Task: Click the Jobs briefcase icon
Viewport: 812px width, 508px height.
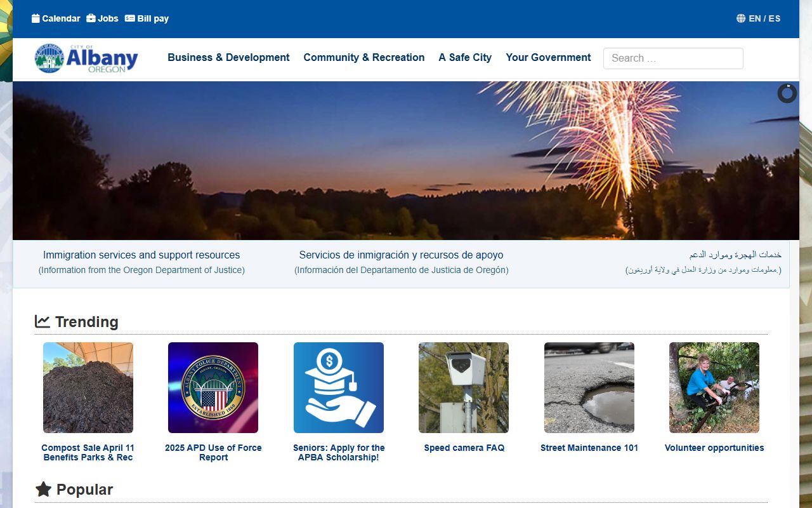Action: click(91, 18)
